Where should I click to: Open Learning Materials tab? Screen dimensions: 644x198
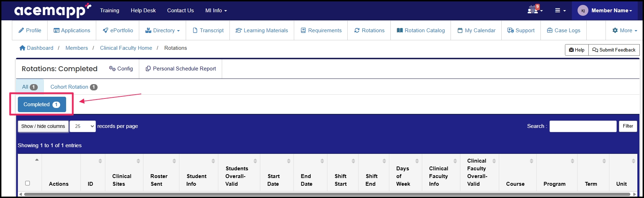click(x=262, y=30)
